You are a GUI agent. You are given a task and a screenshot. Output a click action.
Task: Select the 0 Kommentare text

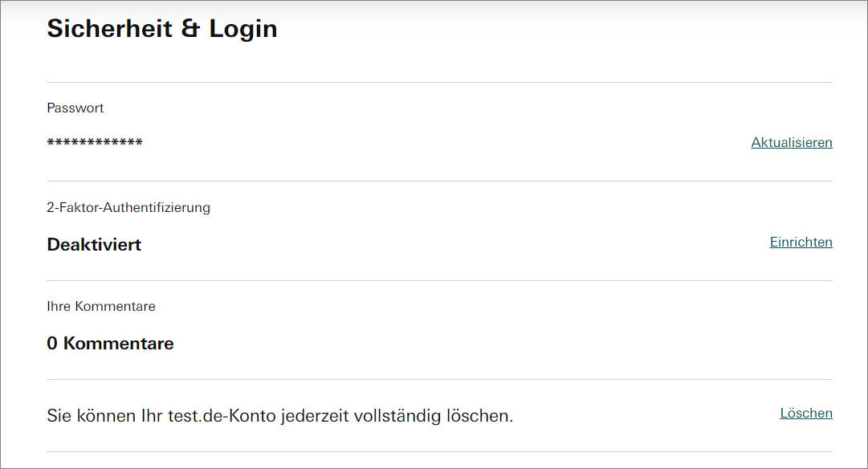click(110, 344)
